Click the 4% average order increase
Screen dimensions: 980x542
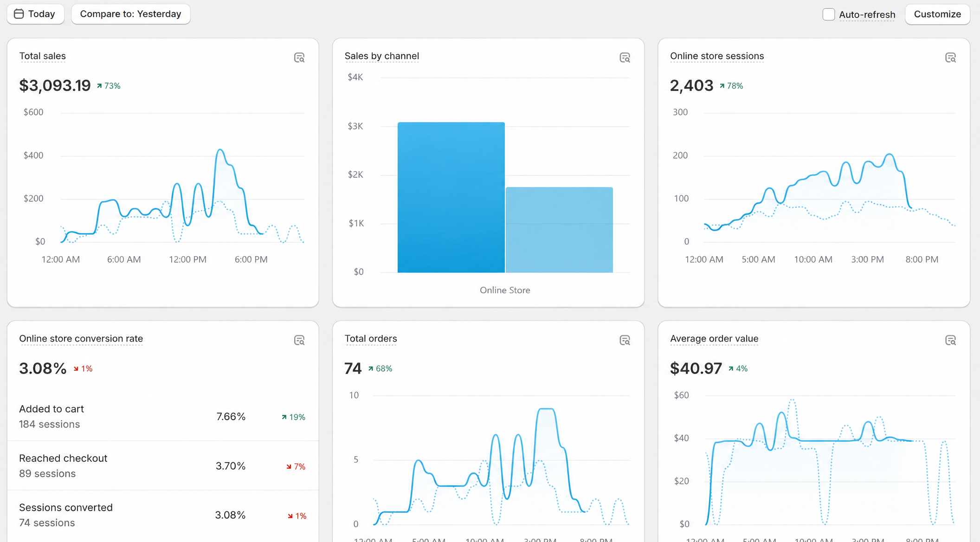738,368
